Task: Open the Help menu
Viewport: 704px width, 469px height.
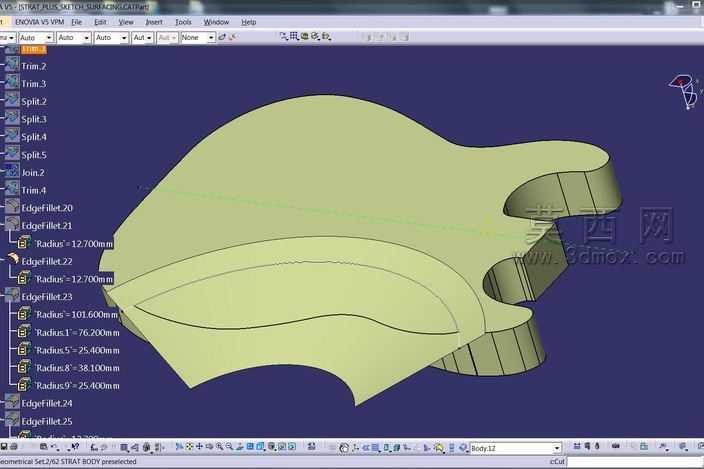Action: 248,22
